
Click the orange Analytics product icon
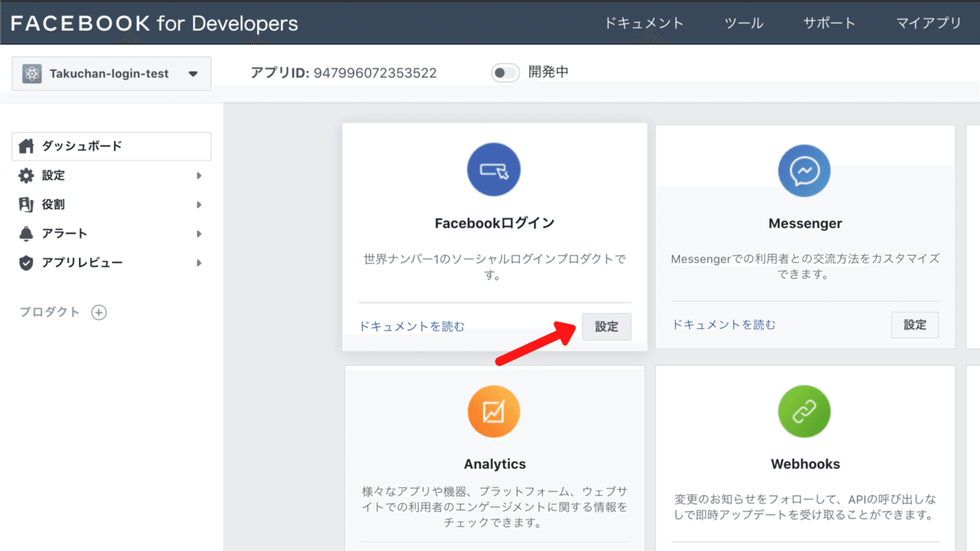494,412
